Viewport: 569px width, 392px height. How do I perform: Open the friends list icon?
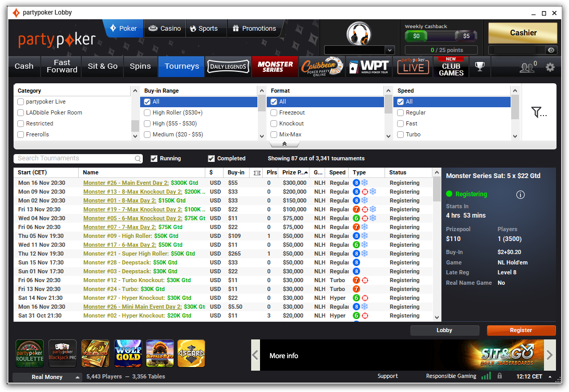[527, 67]
